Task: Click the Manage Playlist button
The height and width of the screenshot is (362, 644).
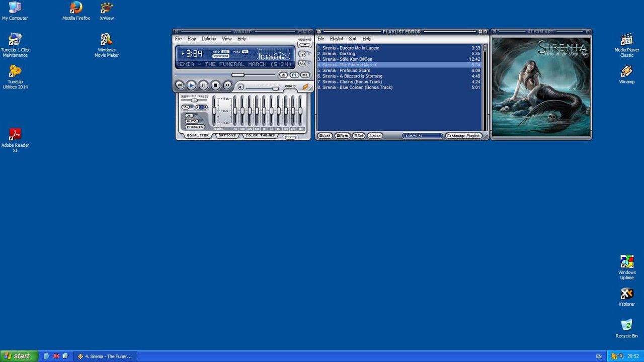Action: pos(464,136)
